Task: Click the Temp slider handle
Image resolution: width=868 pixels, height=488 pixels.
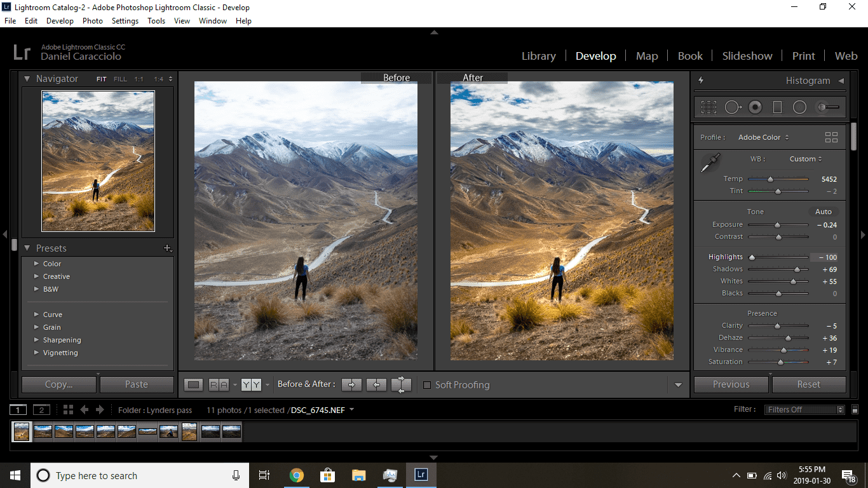Action: [x=771, y=179]
